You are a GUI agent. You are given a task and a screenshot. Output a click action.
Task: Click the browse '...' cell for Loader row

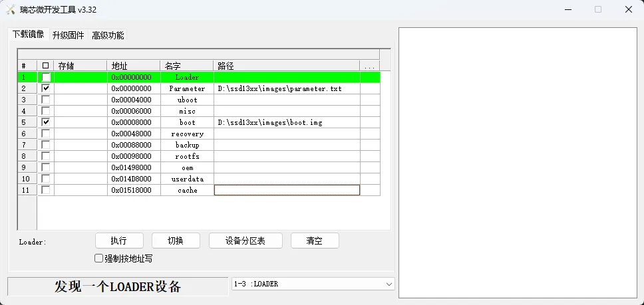[x=370, y=77]
